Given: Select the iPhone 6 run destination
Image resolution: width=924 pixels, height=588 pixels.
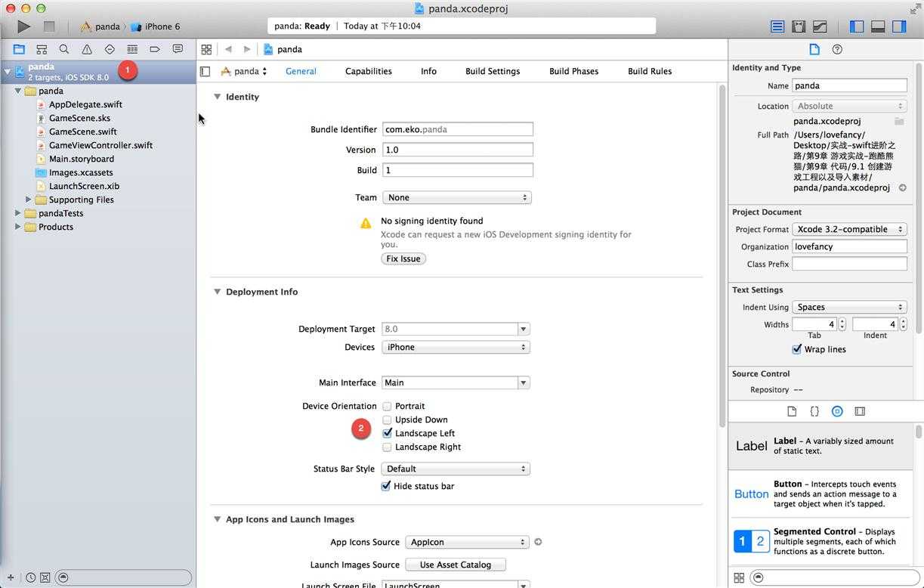Looking at the screenshot, I should pos(156,26).
